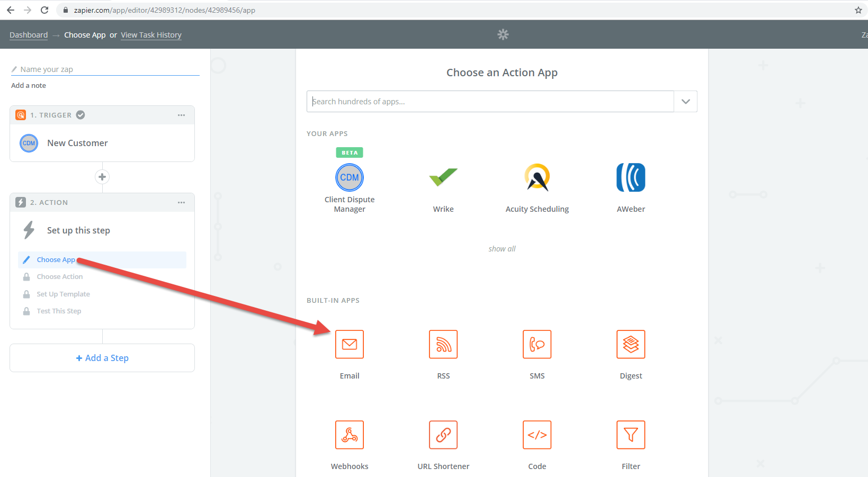Click browser forward arrow
The height and width of the screenshot is (477, 868).
pyautogui.click(x=28, y=10)
